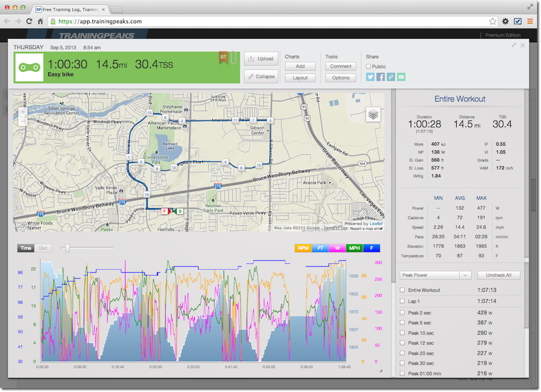Click Report a map error link
The width and height of the screenshot is (541, 392).
(366, 229)
